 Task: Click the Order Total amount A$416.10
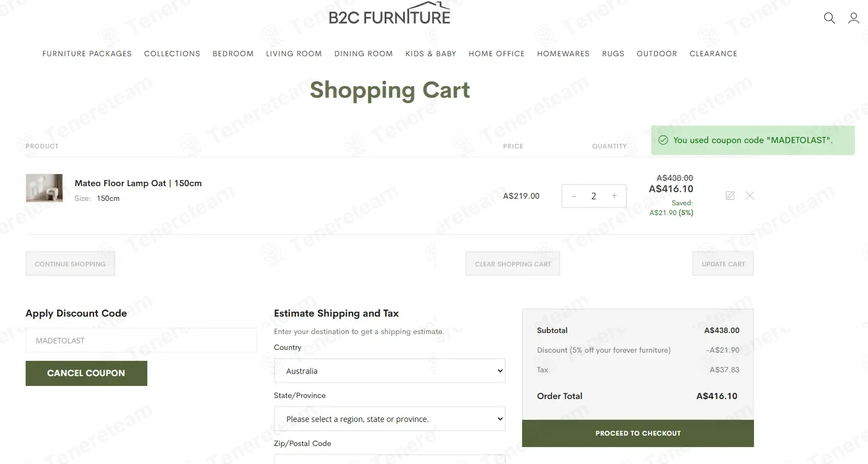click(x=717, y=396)
